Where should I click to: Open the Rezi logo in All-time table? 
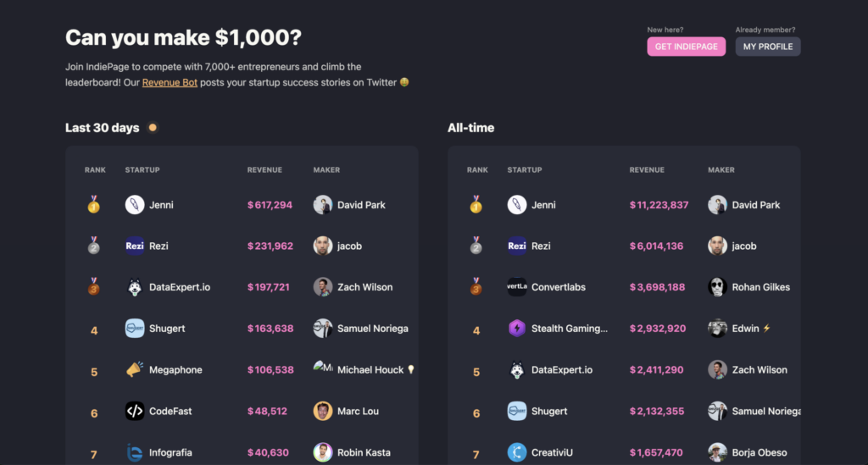click(x=517, y=246)
